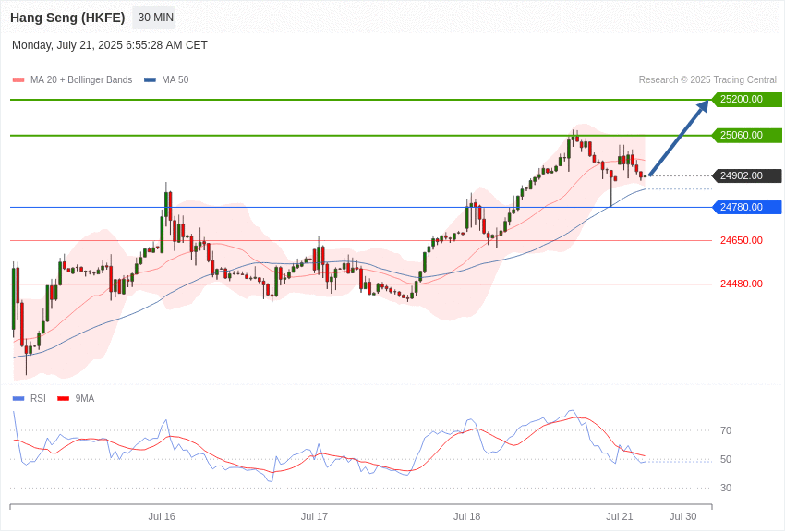Click the Jul 16 date axis label

(x=162, y=516)
